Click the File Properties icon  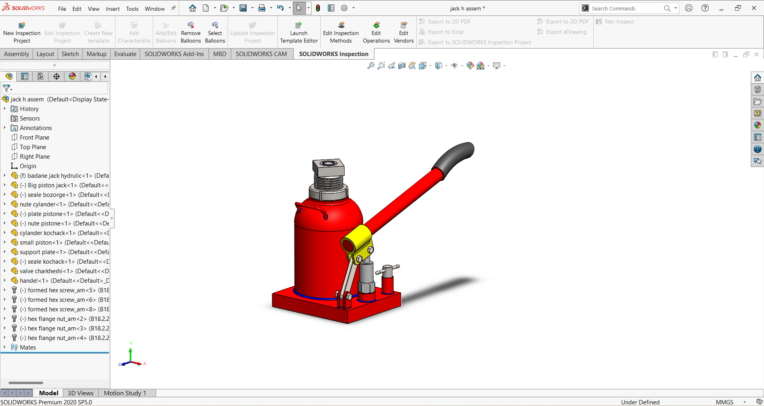tap(331, 8)
